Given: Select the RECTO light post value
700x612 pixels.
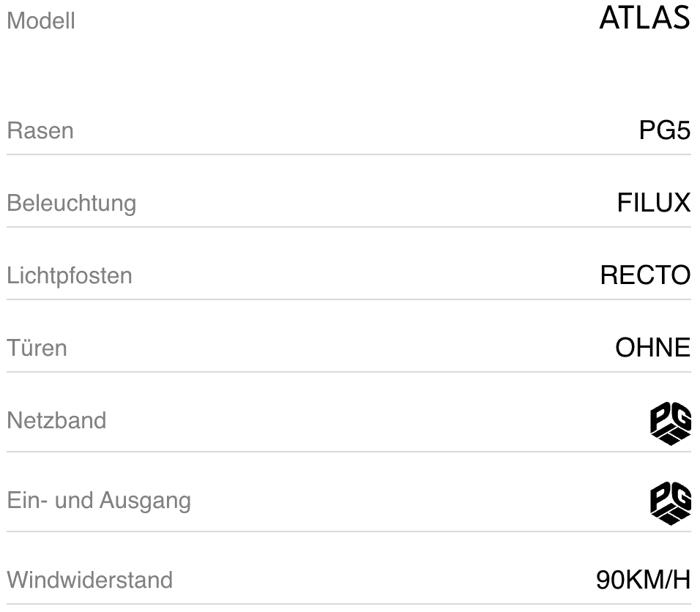Looking at the screenshot, I should [645, 275].
